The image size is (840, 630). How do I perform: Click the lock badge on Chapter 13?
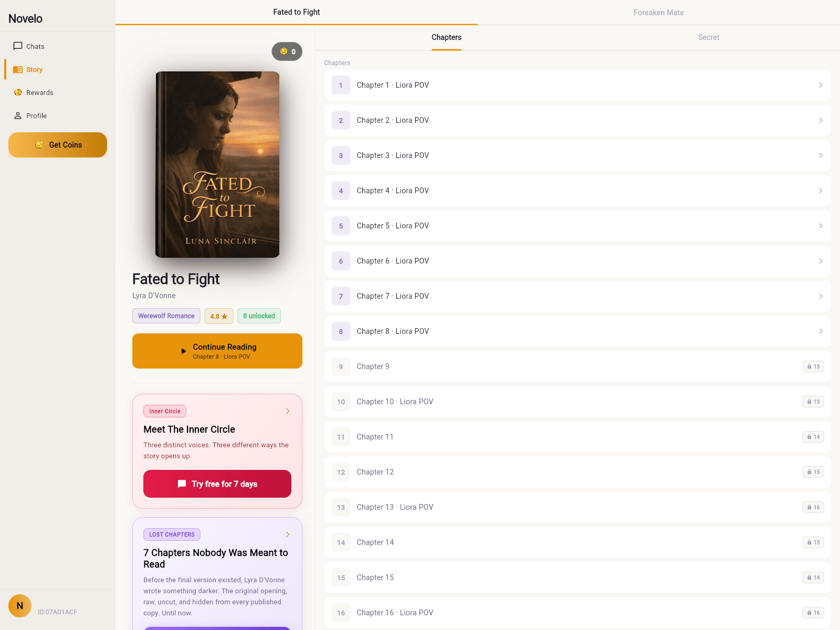click(x=813, y=507)
